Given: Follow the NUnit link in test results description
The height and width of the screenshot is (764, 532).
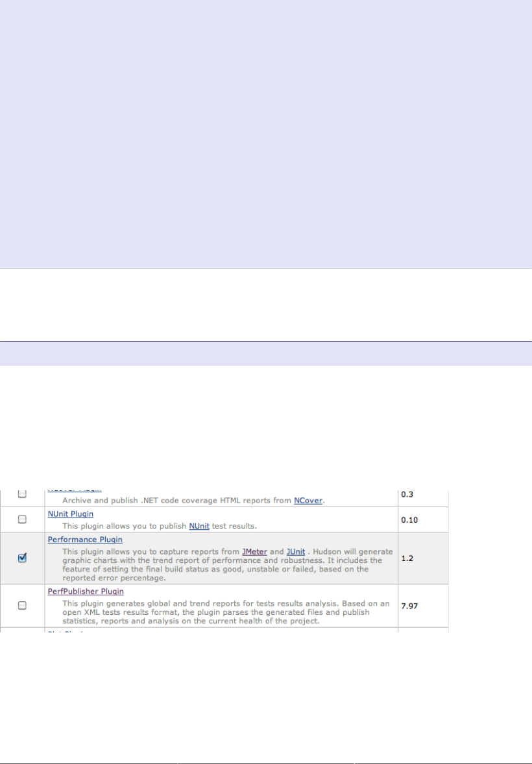Looking at the screenshot, I should [199, 526].
